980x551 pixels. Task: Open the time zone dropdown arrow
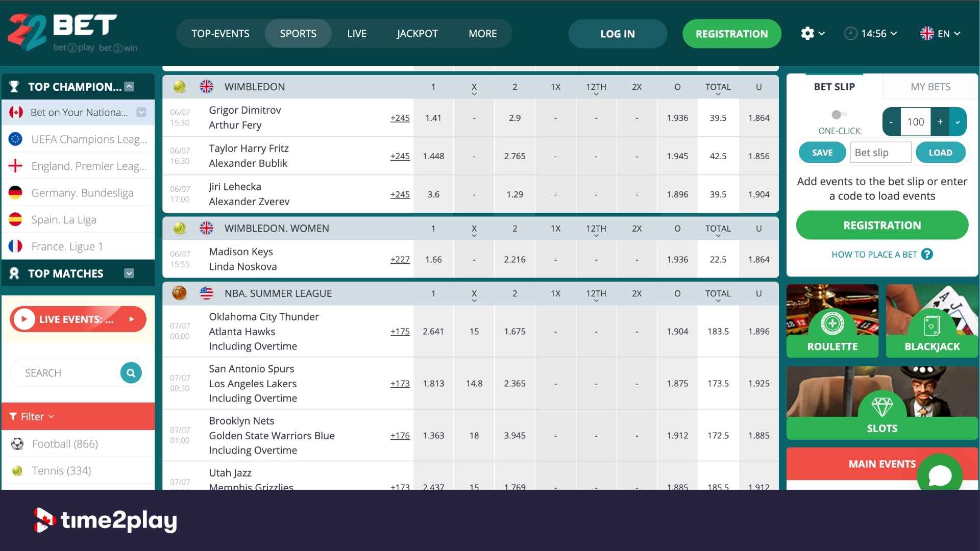894,34
